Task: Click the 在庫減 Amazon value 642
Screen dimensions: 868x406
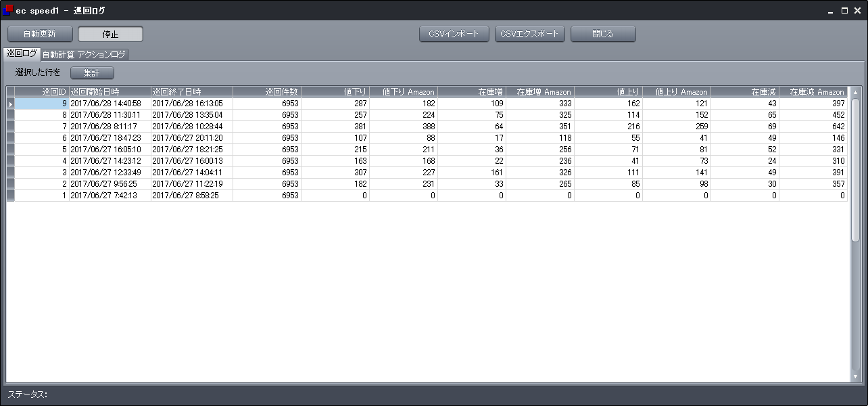Action: point(813,127)
